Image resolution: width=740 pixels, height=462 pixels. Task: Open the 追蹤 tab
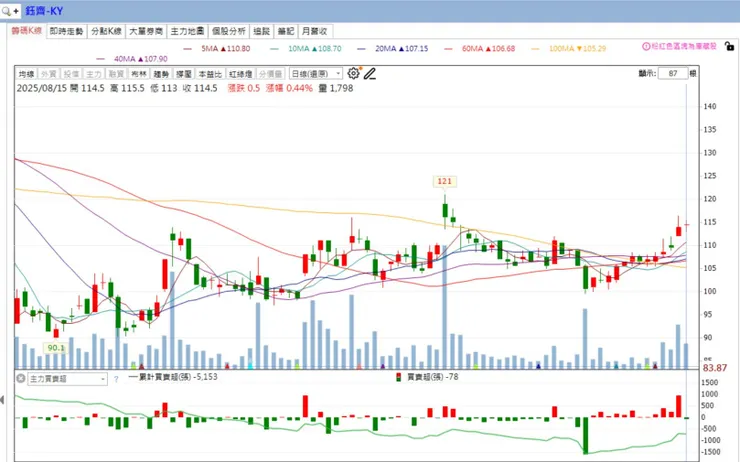(x=261, y=31)
